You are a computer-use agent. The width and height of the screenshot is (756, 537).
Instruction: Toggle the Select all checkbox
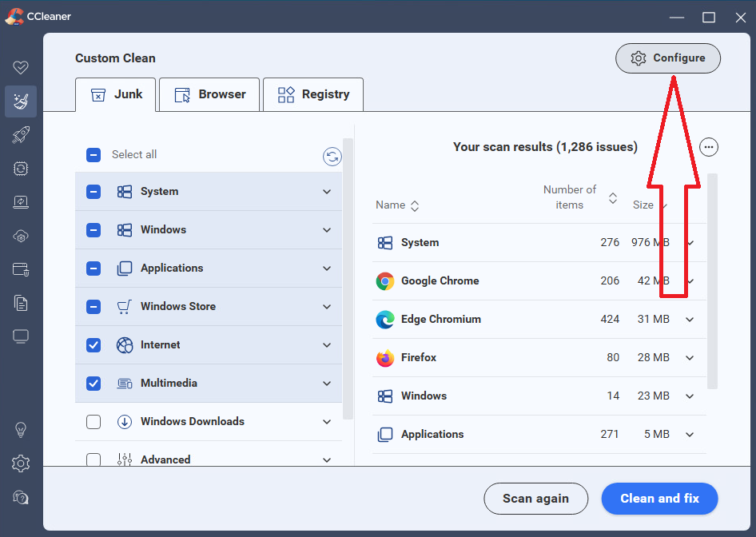pyautogui.click(x=94, y=155)
